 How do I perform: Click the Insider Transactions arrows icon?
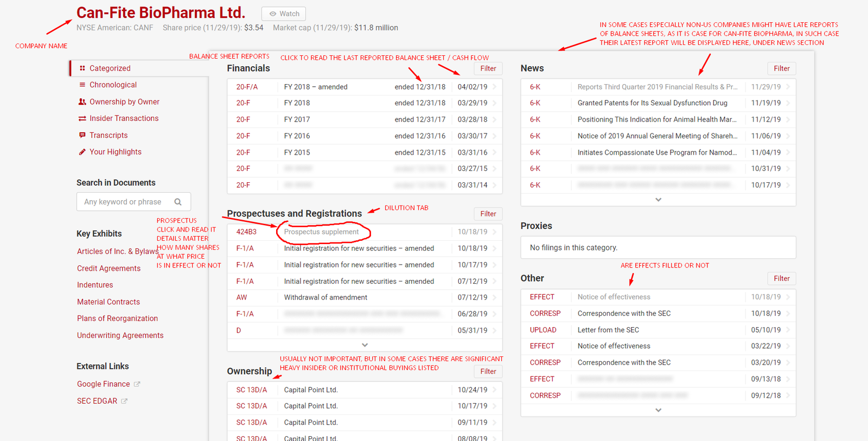pos(82,119)
